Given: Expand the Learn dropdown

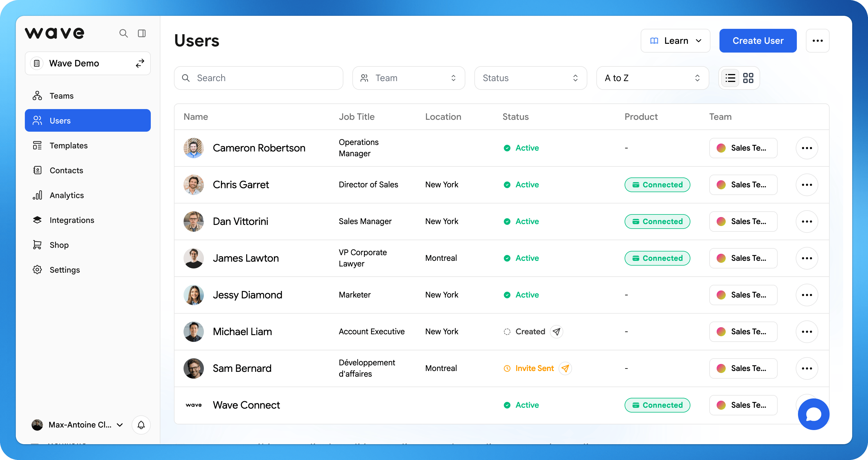Looking at the screenshot, I should pos(675,41).
